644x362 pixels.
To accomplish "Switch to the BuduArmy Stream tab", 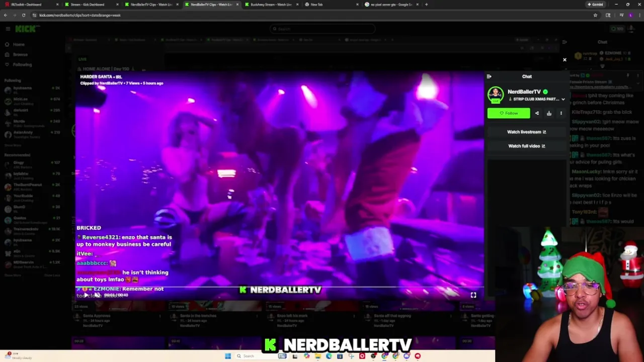I will [x=271, y=5].
